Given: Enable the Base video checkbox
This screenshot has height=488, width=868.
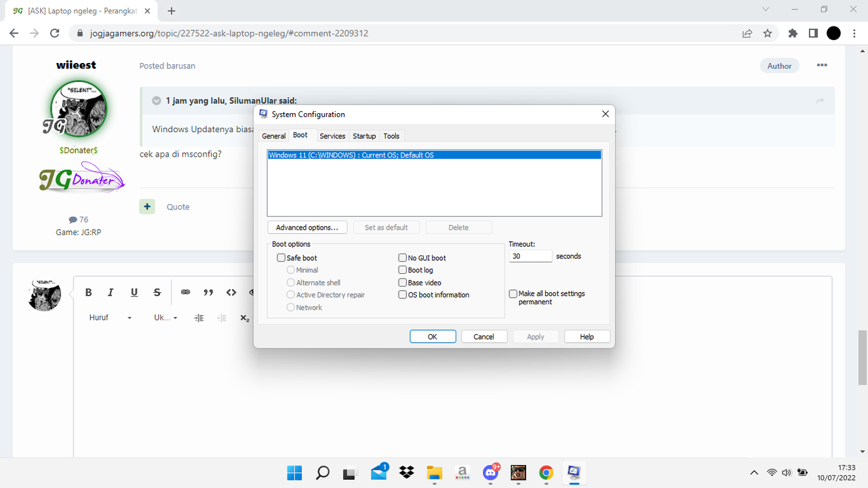Looking at the screenshot, I should [x=403, y=282].
